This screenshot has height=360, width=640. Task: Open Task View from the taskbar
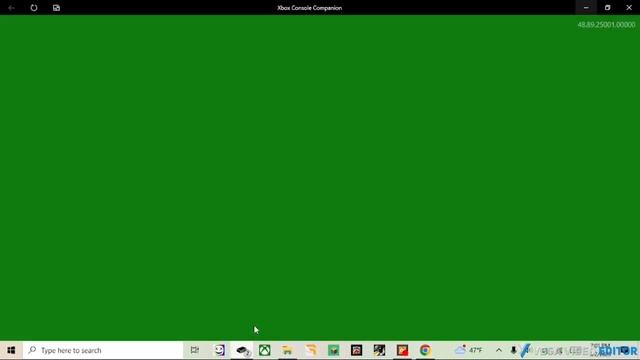195,350
